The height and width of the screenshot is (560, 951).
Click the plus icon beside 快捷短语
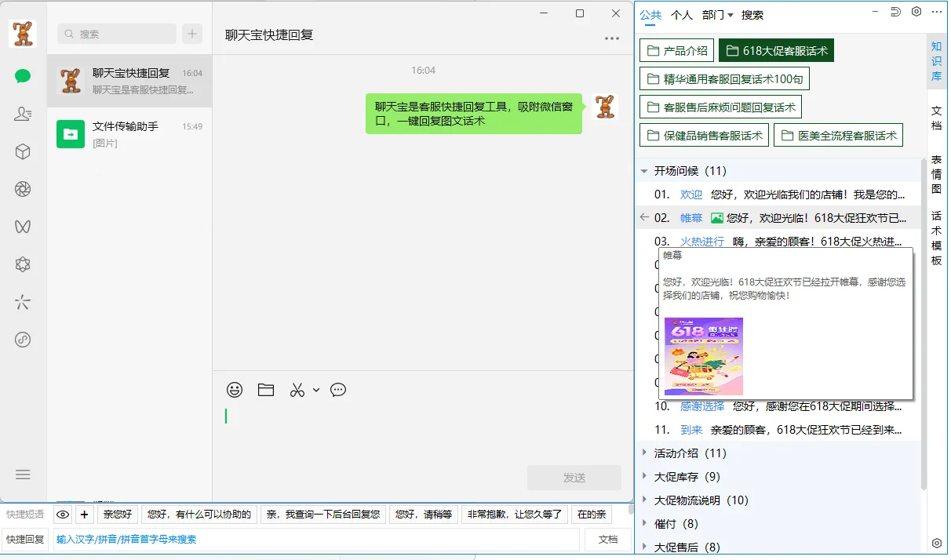click(x=84, y=515)
